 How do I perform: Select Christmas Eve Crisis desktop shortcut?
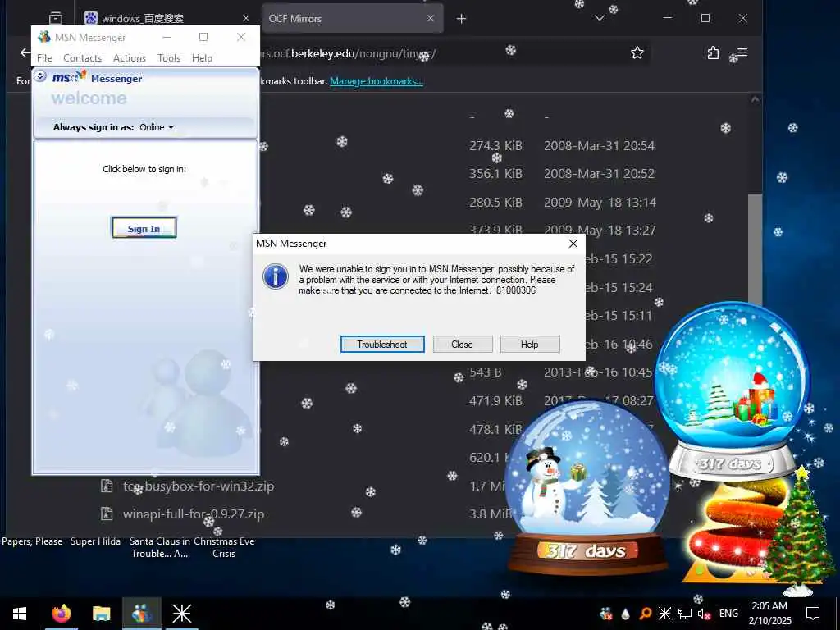click(224, 547)
